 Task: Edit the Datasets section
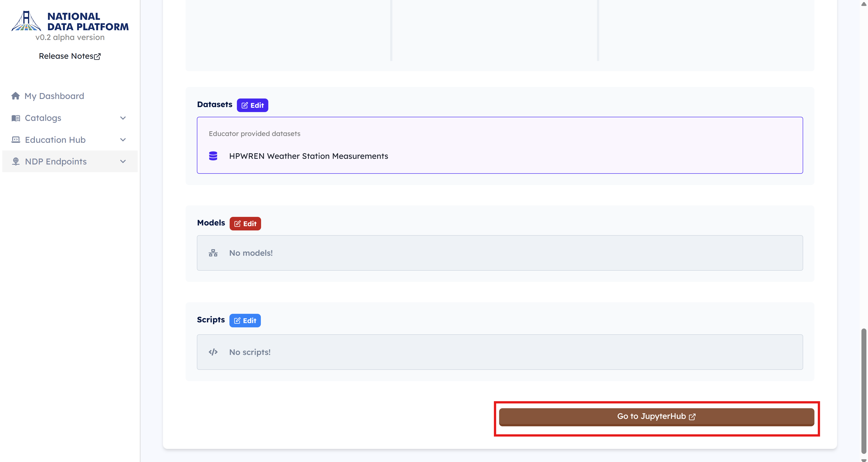(x=252, y=106)
